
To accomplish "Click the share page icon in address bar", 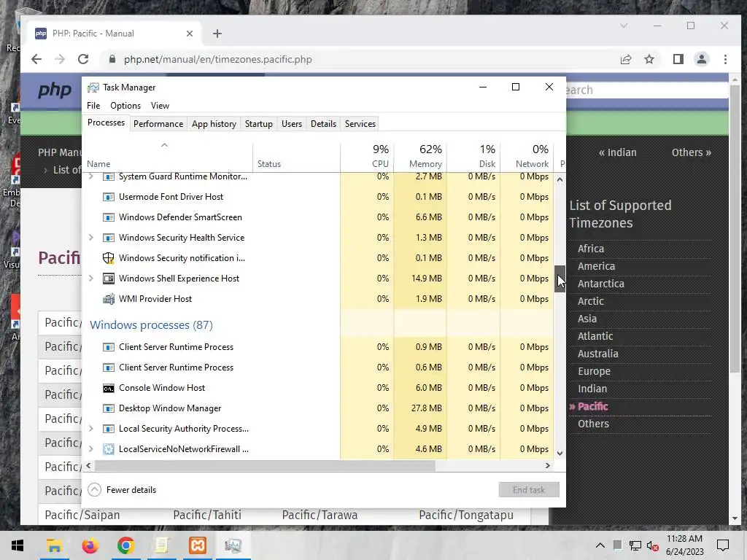I will [625, 59].
